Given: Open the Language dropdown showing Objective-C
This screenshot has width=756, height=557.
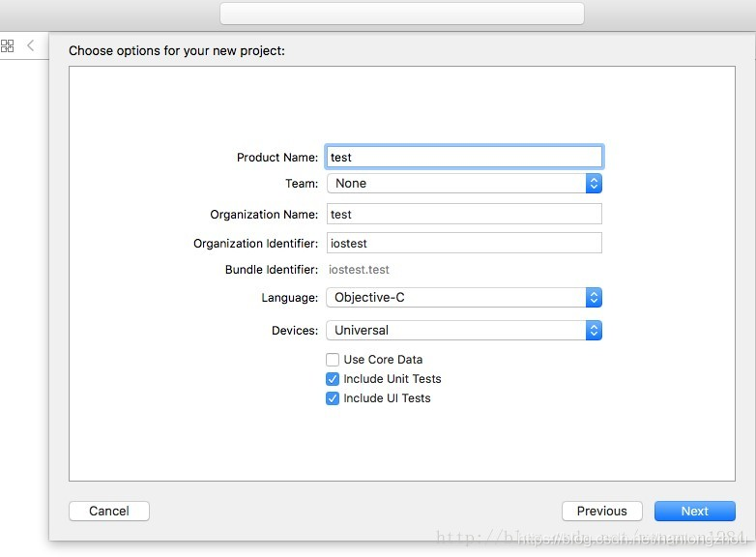Looking at the screenshot, I should (464, 298).
